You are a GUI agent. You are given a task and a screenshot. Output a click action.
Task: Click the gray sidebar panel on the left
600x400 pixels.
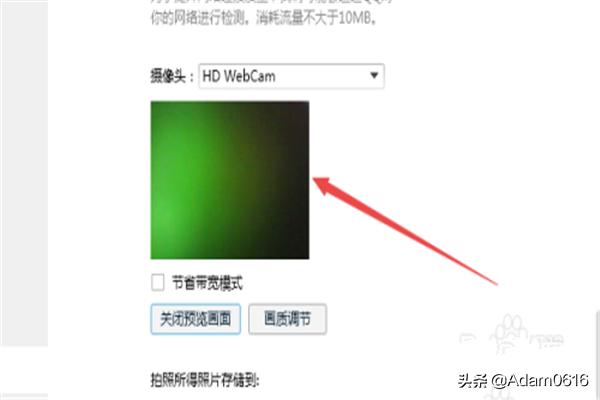pyautogui.click(x=24, y=172)
